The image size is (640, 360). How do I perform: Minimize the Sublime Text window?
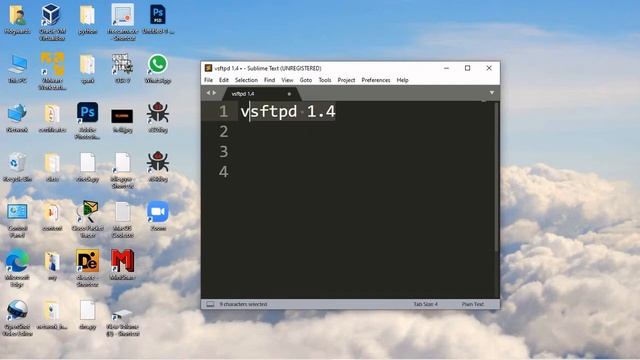pyautogui.click(x=447, y=68)
